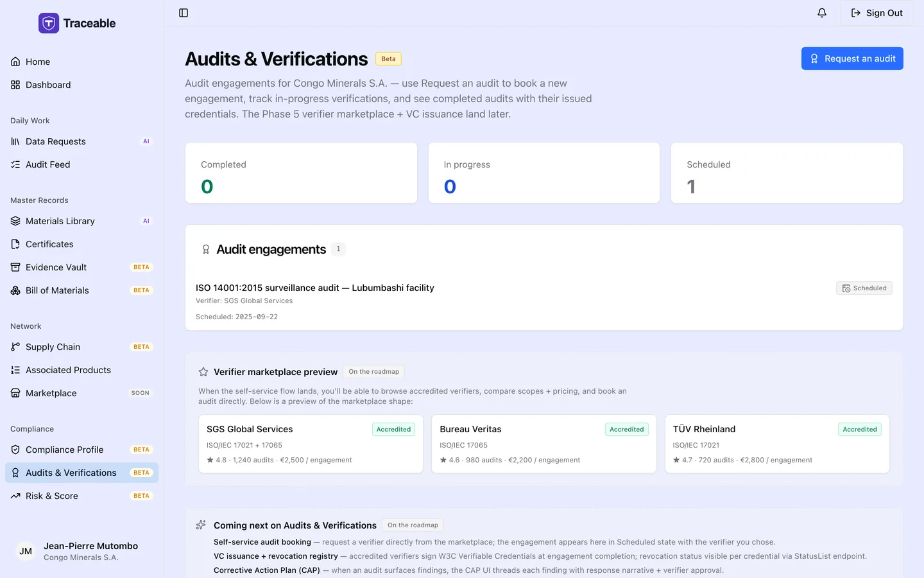Click the Materials Library layers icon
The image size is (924, 578).
15,221
